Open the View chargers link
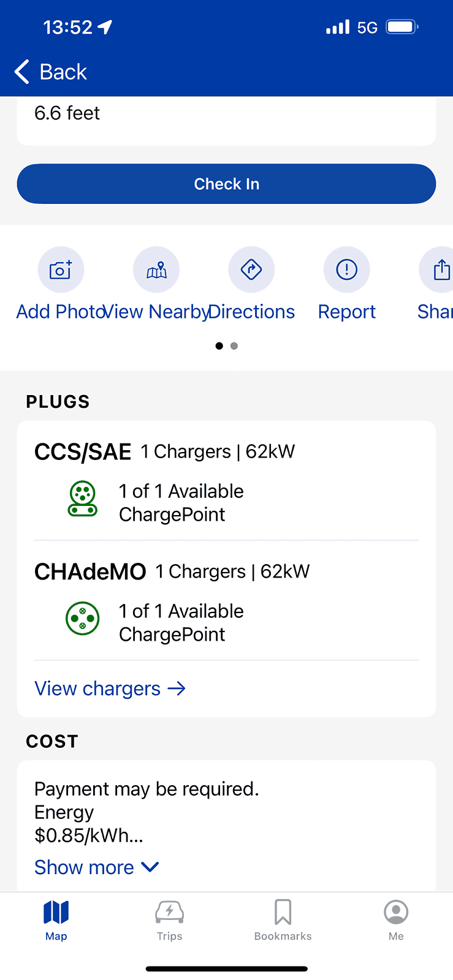This screenshot has width=453, height=980. point(110,688)
